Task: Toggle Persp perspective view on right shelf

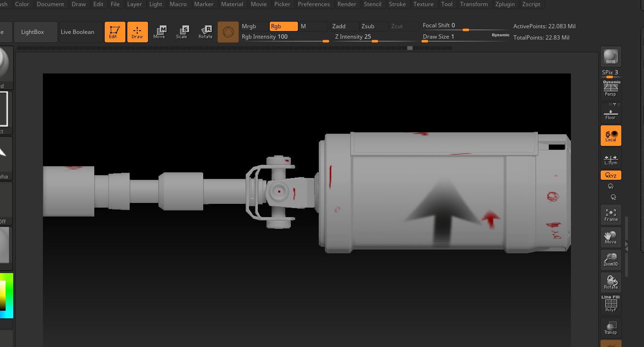Action: click(611, 89)
